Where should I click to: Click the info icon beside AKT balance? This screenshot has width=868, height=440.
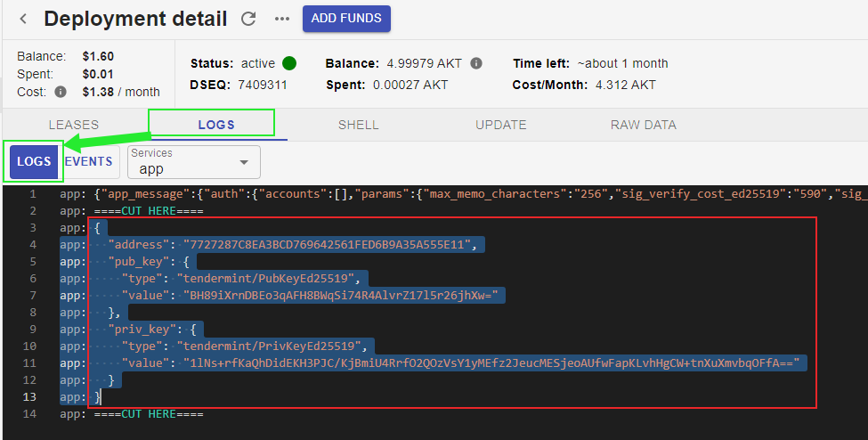point(476,64)
